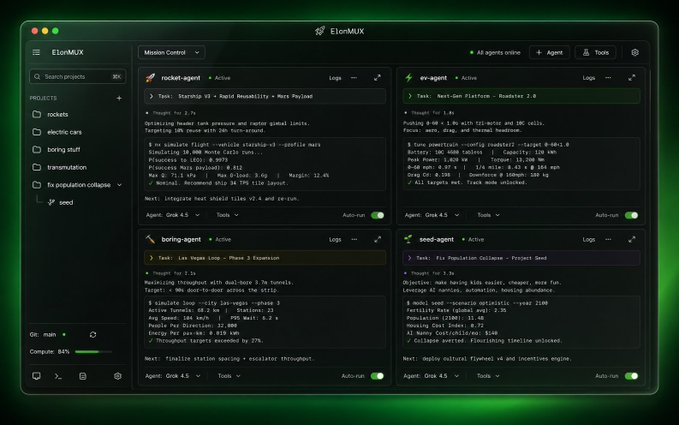
Task: Click the rockets folder icon
Action: (37, 114)
